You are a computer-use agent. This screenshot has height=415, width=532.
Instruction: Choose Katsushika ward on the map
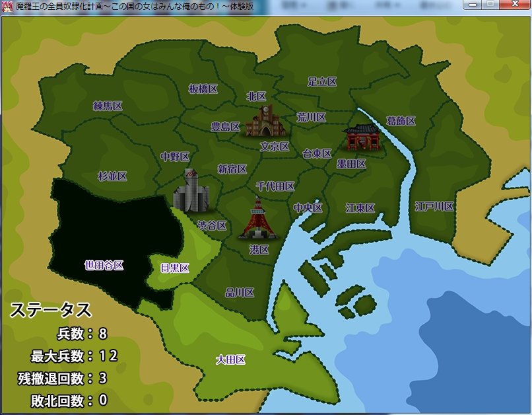click(401, 120)
